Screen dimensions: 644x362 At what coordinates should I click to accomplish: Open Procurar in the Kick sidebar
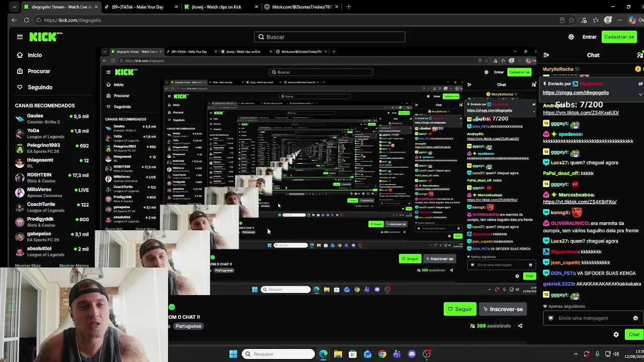[33, 71]
